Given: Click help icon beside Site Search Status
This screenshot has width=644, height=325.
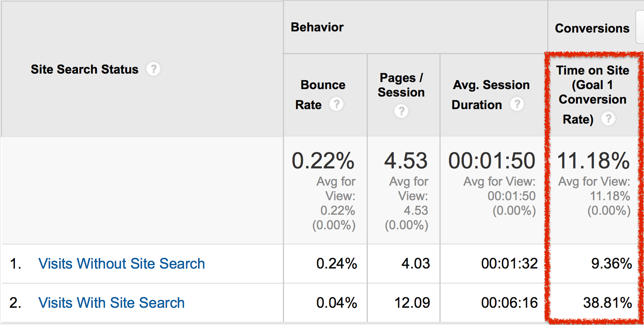Looking at the screenshot, I should point(153,69).
